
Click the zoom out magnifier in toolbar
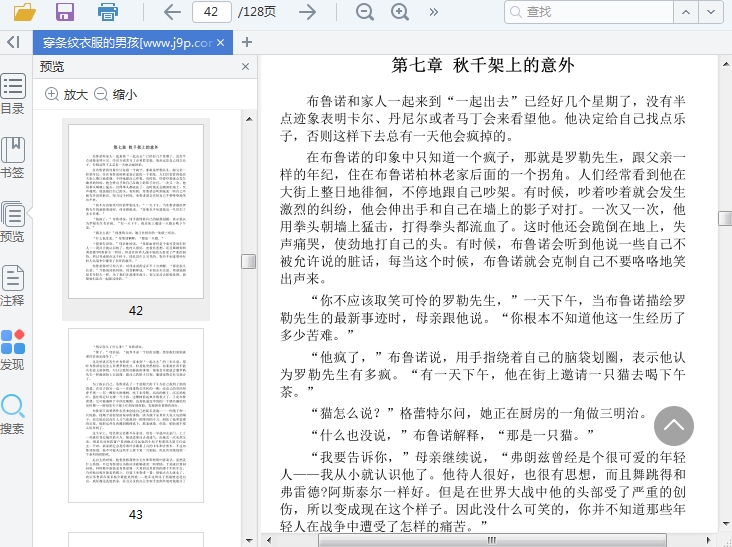pos(365,12)
